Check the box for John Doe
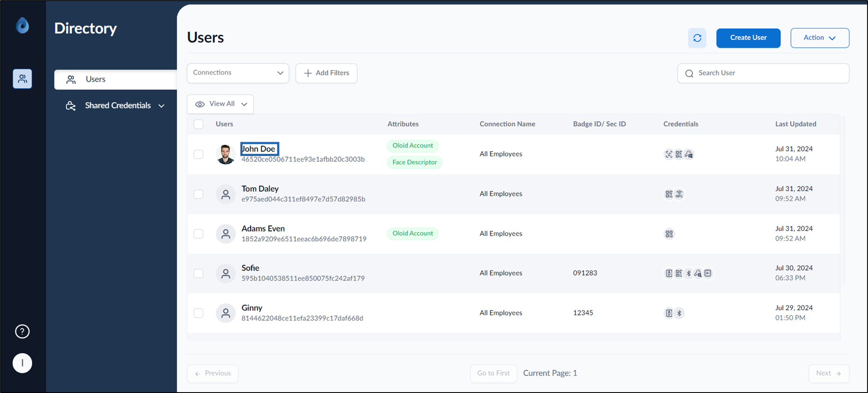Screen dimensions: 868x393 pyautogui.click(x=198, y=154)
